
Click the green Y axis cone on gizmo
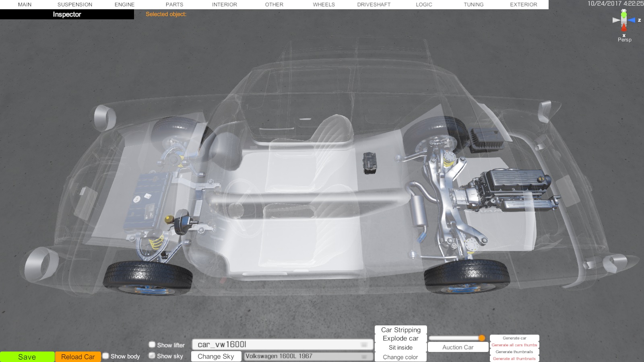(624, 14)
